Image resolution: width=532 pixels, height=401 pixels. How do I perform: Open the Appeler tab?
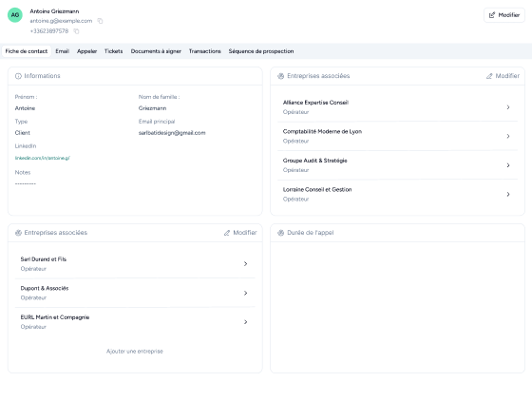86,51
